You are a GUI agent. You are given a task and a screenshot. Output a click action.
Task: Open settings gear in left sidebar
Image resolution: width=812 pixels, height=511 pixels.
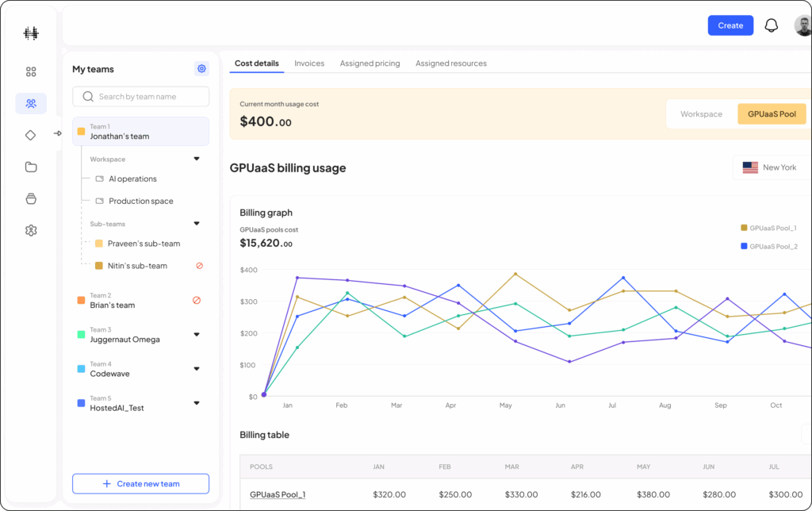[x=31, y=230]
